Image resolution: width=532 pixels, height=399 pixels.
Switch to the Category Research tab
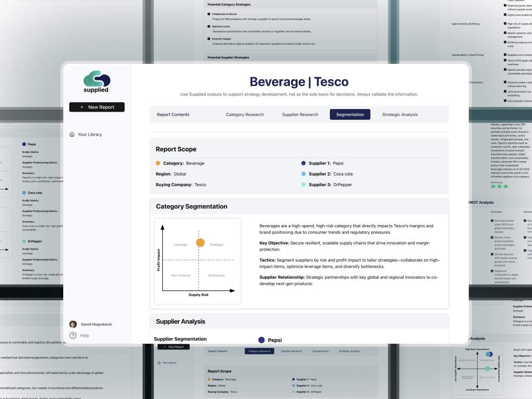coord(245,115)
